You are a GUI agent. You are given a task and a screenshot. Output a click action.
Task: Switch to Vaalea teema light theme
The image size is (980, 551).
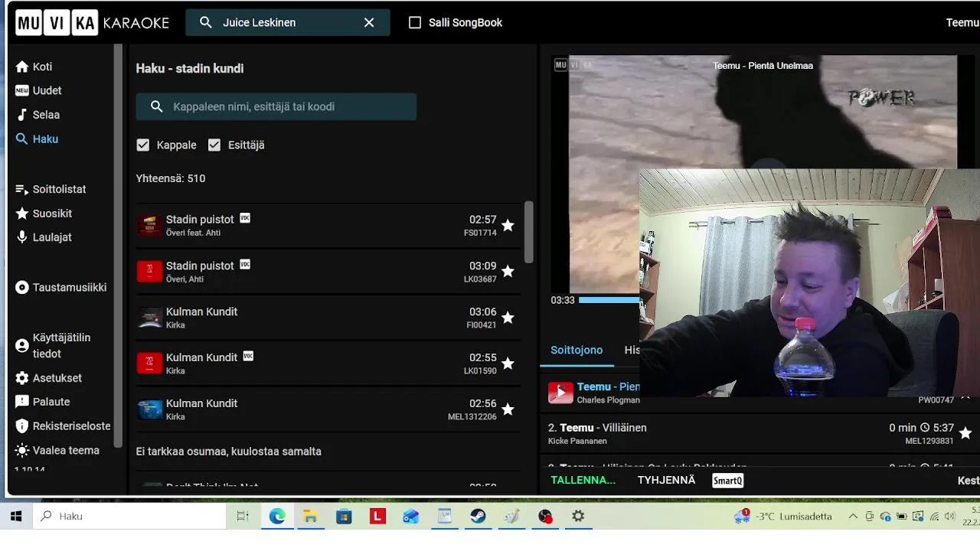[57, 450]
